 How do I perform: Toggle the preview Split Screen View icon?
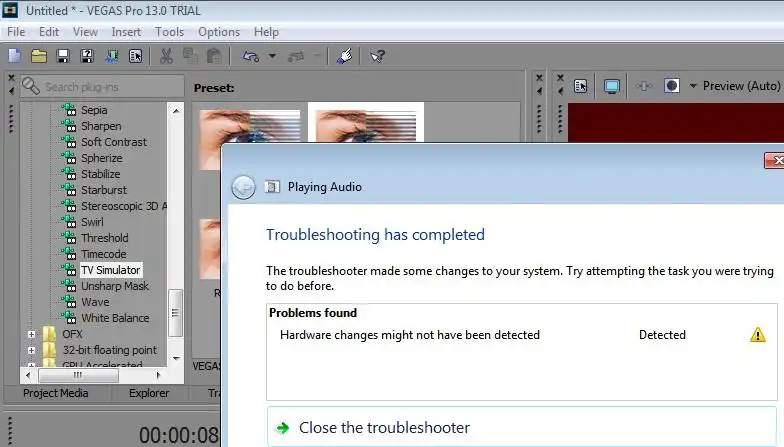point(672,86)
